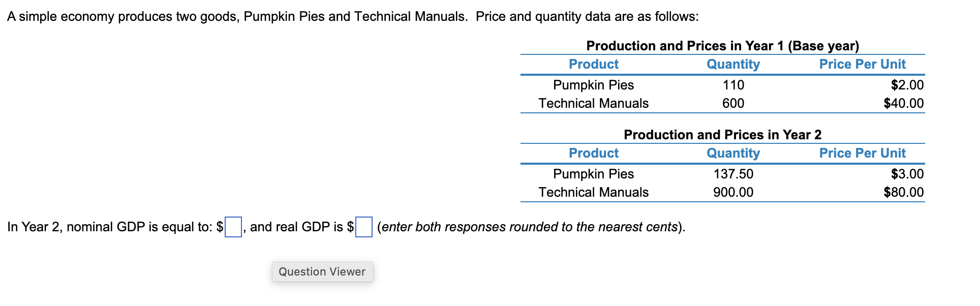The width and height of the screenshot is (980, 306).
Task: Select the Year 1 price $2.00
Action: point(907,85)
